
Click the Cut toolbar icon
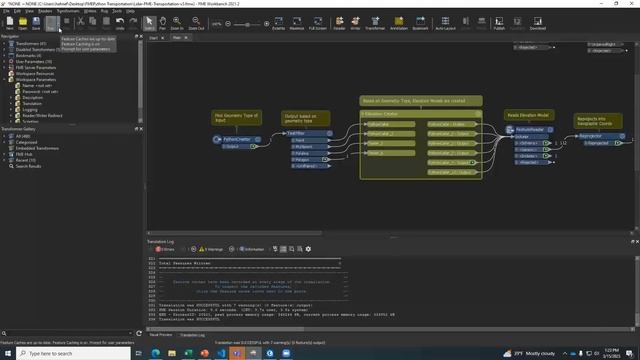(80, 22)
